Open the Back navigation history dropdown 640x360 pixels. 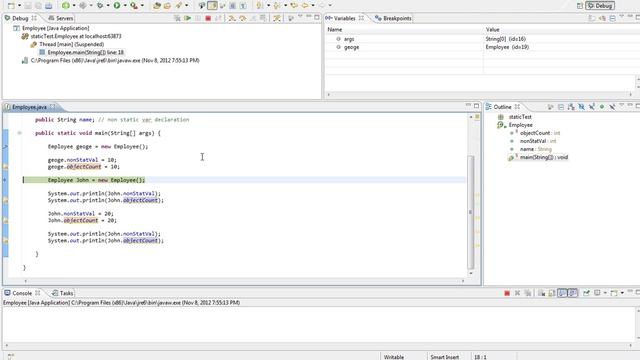click(313, 6)
